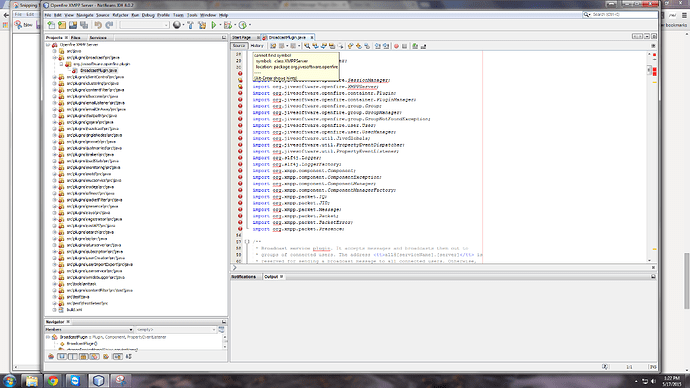
Task: Toggle Rectangular Selection editor icon
Action: tap(340, 46)
